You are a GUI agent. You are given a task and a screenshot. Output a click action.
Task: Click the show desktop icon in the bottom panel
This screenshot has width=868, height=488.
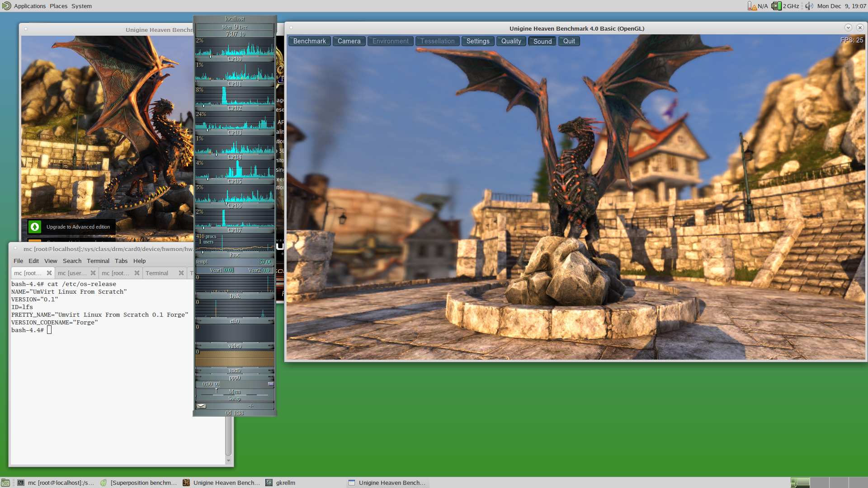pos(5,483)
